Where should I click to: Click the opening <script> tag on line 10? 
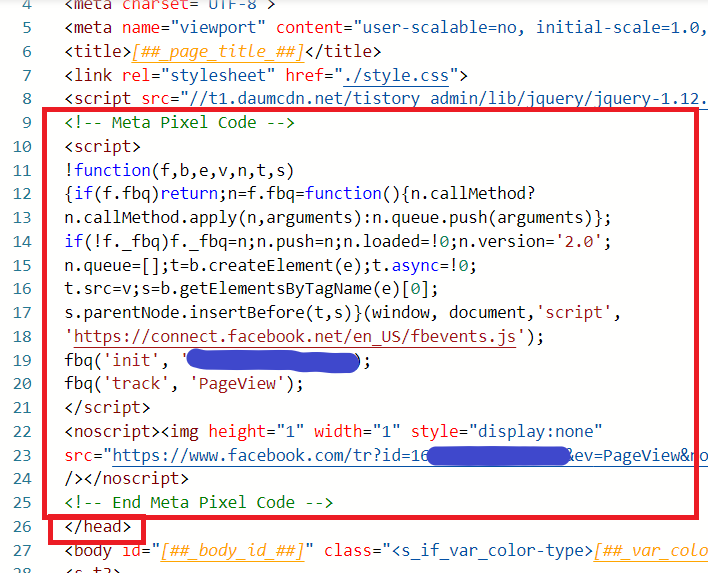102,146
